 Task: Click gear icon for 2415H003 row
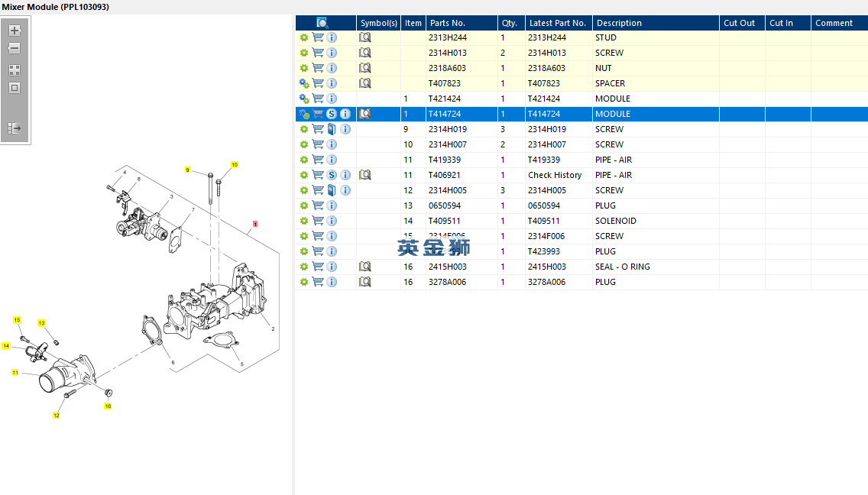point(304,267)
